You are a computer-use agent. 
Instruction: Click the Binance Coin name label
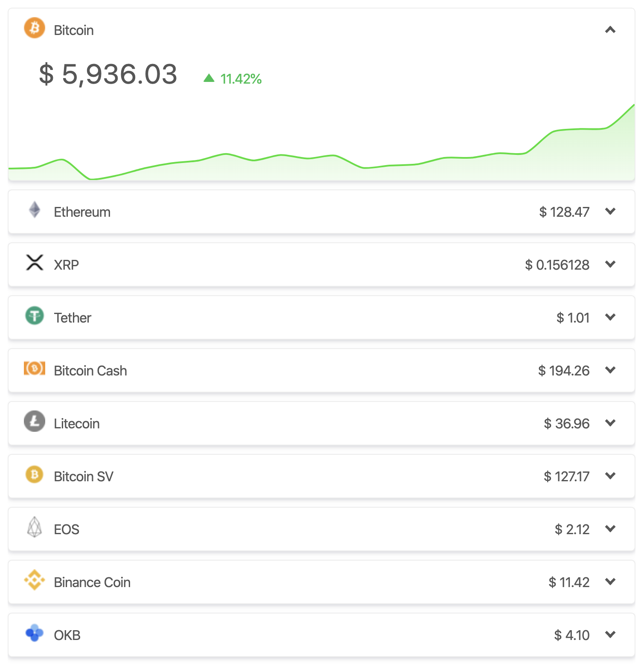click(92, 582)
